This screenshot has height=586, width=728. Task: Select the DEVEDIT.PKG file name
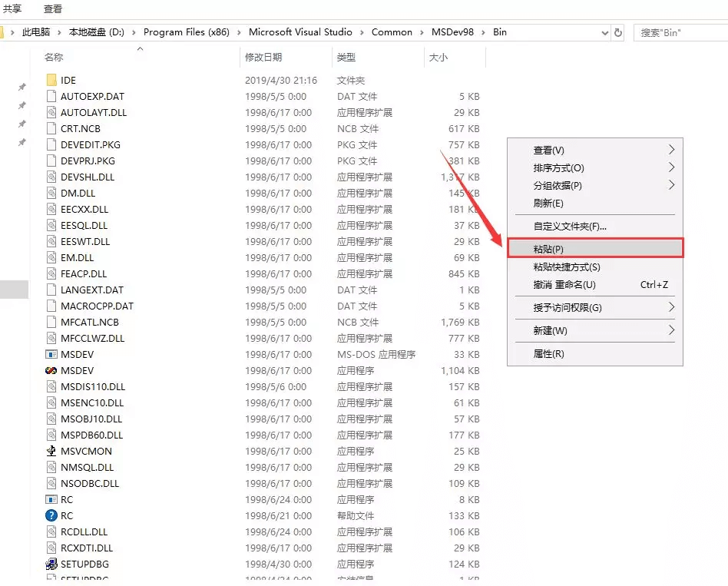point(91,145)
